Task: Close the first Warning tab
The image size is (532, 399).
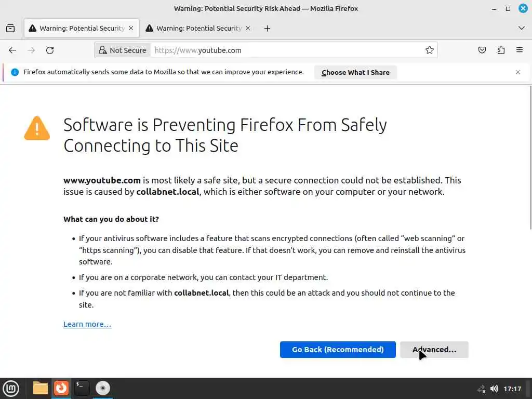Action: pyautogui.click(x=131, y=28)
